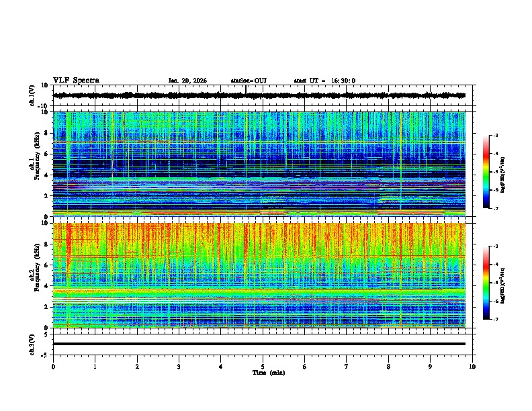
Task: Click the tall spike in the ch.1 waveform
Action: pyautogui.click(x=246, y=89)
